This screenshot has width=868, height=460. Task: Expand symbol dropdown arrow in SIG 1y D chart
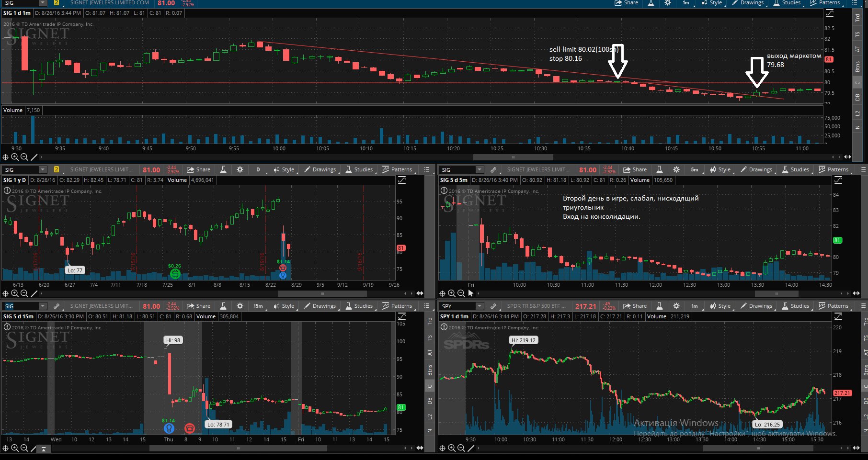(43, 169)
